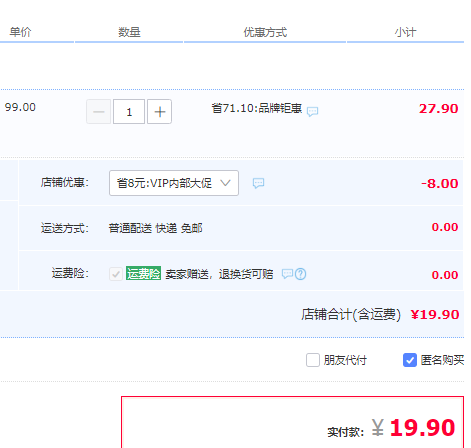Image resolution: width=471 pixels, height=448 pixels.
Task: Click the 单价 column header
Action: click(20, 32)
